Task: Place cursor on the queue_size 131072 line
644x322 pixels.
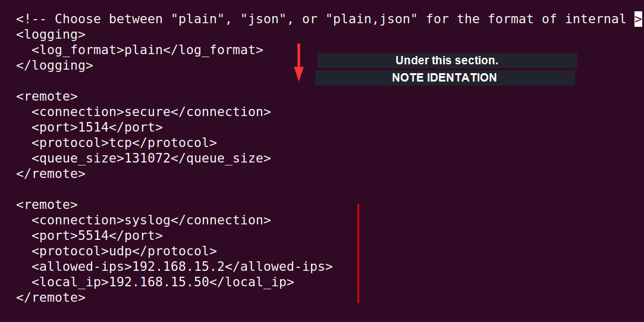Action: coord(151,158)
